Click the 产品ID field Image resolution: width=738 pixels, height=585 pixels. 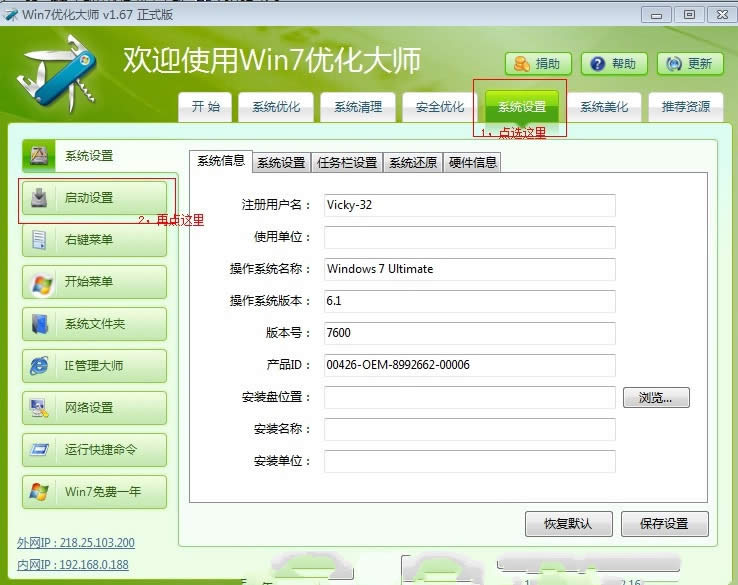[470, 365]
